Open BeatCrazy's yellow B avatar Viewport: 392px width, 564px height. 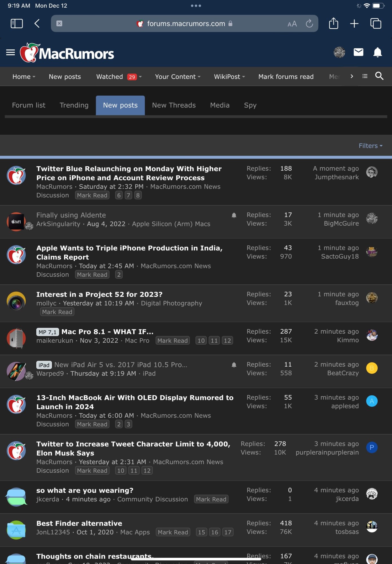tap(372, 368)
